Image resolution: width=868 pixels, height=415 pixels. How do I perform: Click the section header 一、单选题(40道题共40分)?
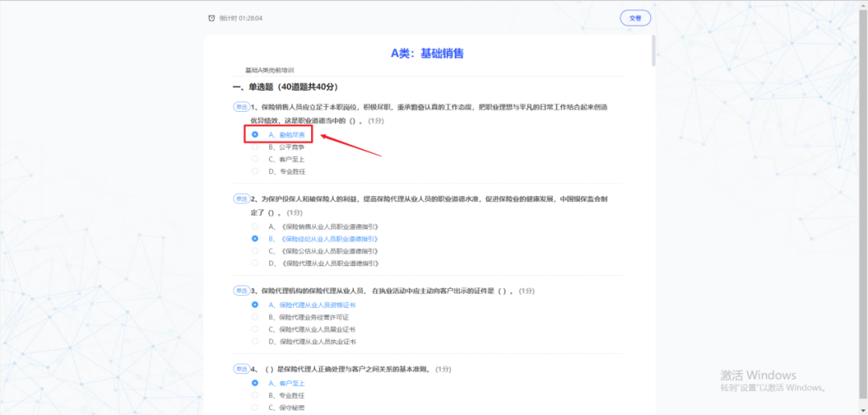[285, 87]
